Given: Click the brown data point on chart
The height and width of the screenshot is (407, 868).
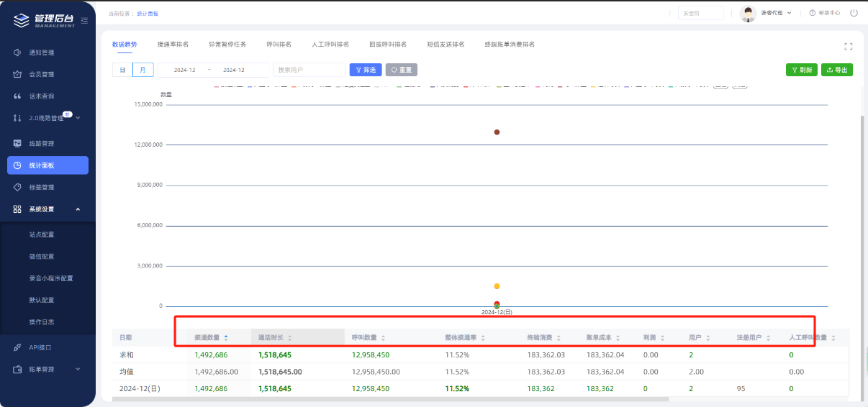Looking at the screenshot, I should pos(497,132).
